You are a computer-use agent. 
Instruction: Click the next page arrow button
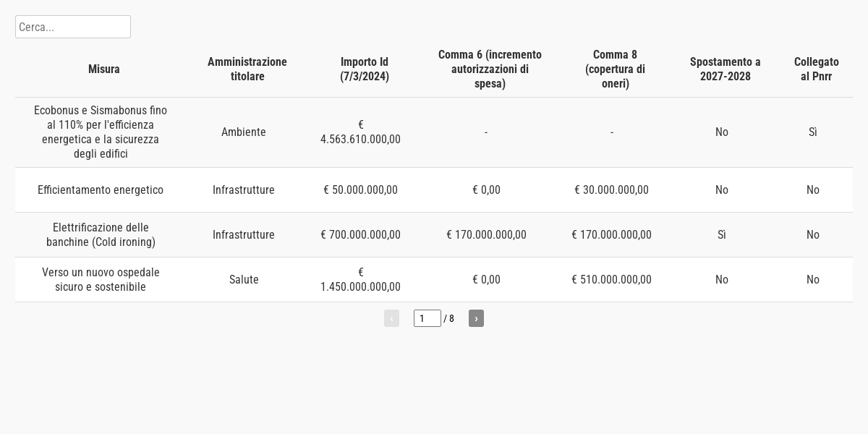tap(476, 318)
